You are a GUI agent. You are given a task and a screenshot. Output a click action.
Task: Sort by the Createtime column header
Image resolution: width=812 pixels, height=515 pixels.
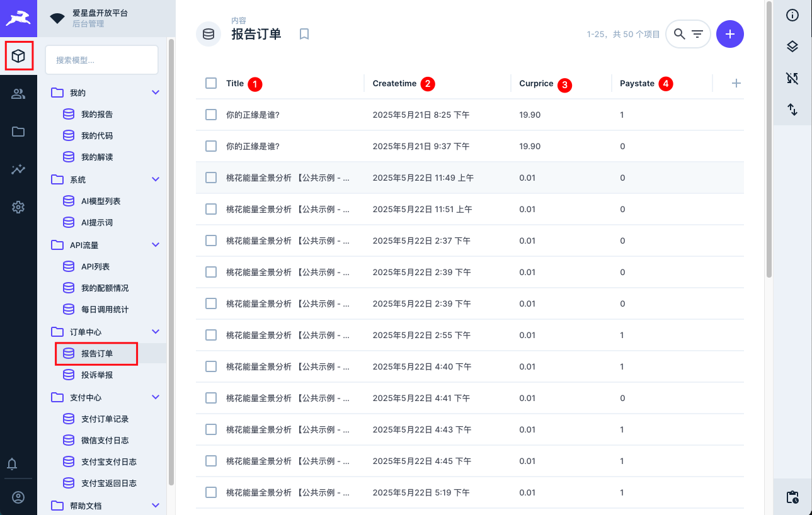point(394,83)
